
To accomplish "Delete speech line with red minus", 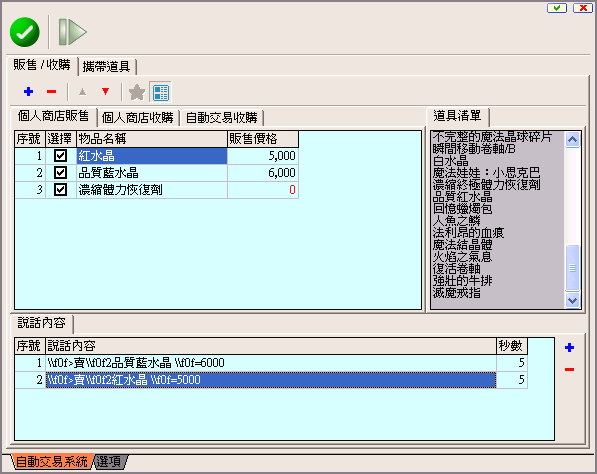I will (x=570, y=369).
